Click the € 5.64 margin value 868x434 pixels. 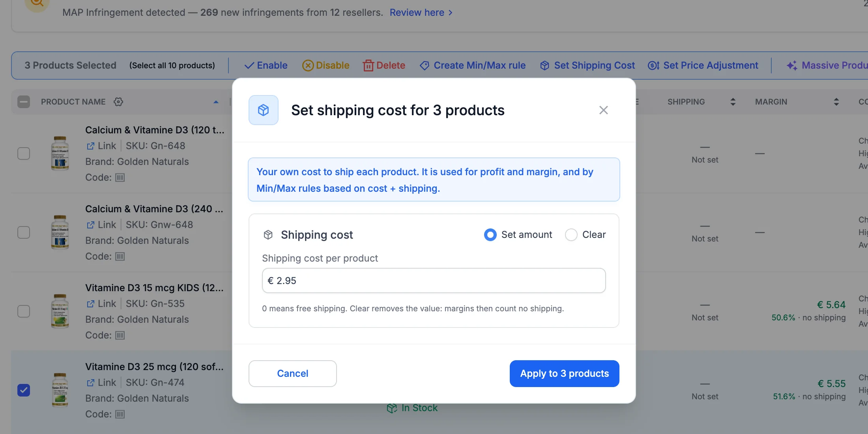click(831, 305)
